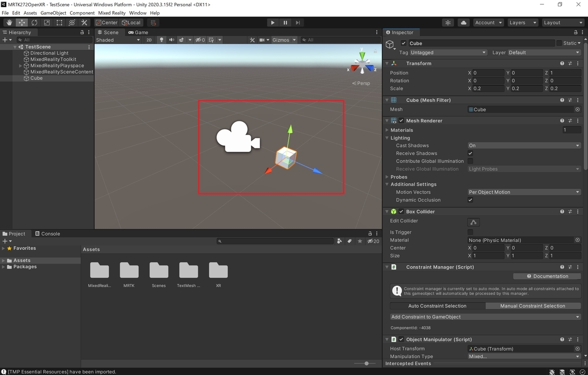Select the Scale tool
588x375 pixels.
coord(47,23)
